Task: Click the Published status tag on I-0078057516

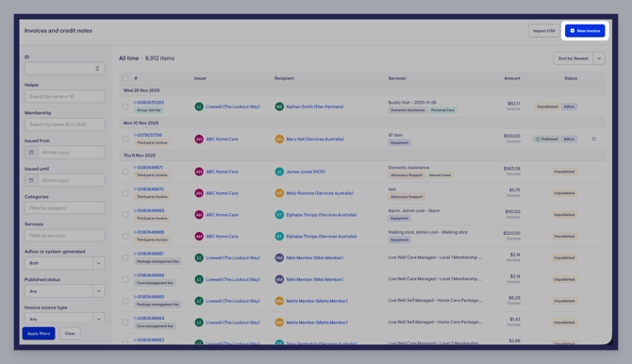Action: 546,139
